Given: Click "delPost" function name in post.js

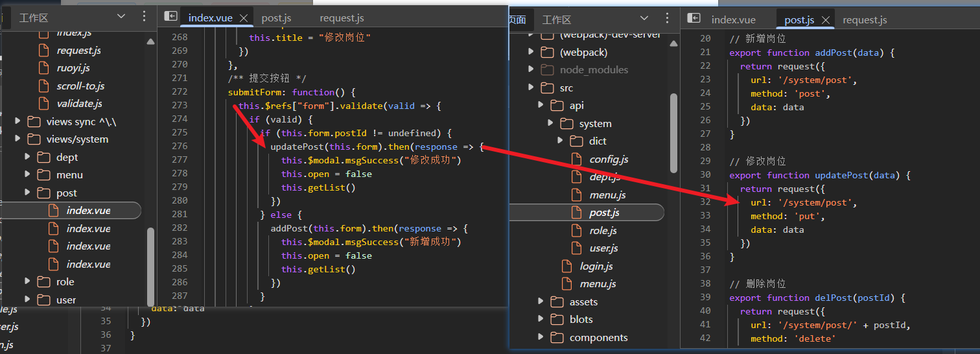Looking at the screenshot, I should pyautogui.click(x=834, y=298).
